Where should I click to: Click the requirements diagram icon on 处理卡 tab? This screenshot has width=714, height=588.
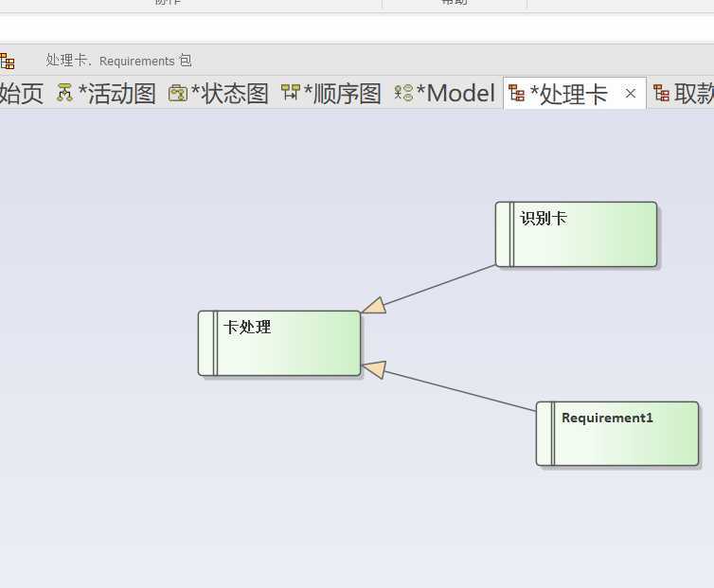click(x=516, y=93)
